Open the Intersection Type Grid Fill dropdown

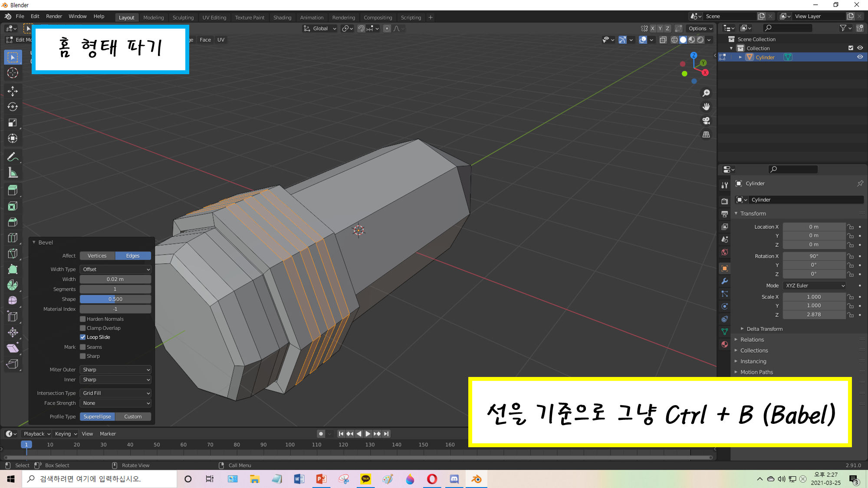tap(115, 393)
